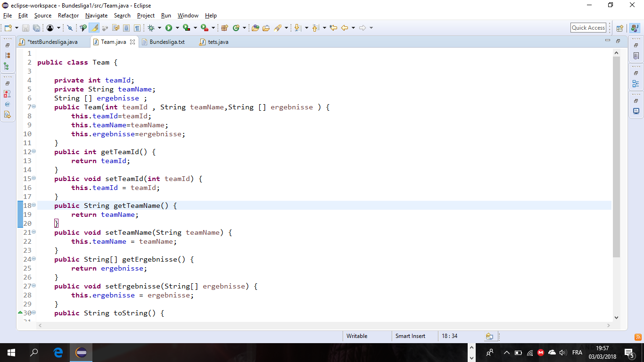Image resolution: width=644 pixels, height=362 pixels.
Task: Click the Last Edit Location icon
Action: 333,28
